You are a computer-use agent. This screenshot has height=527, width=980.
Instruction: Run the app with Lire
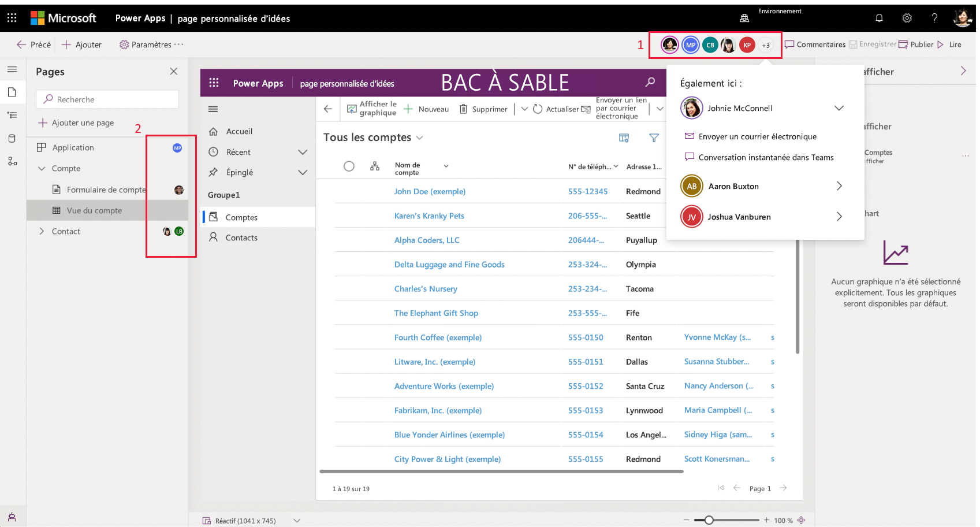pyautogui.click(x=949, y=44)
